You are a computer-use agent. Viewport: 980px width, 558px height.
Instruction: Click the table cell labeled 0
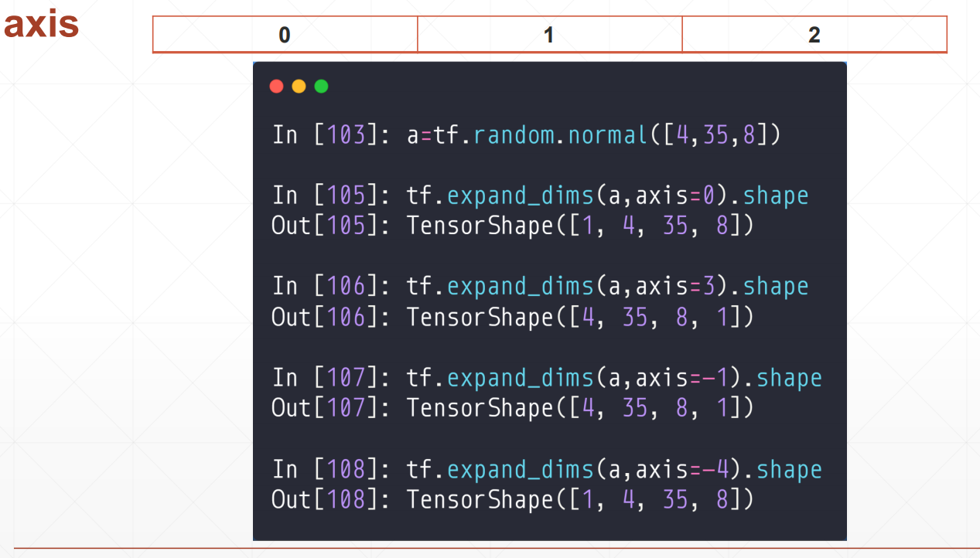pyautogui.click(x=285, y=34)
